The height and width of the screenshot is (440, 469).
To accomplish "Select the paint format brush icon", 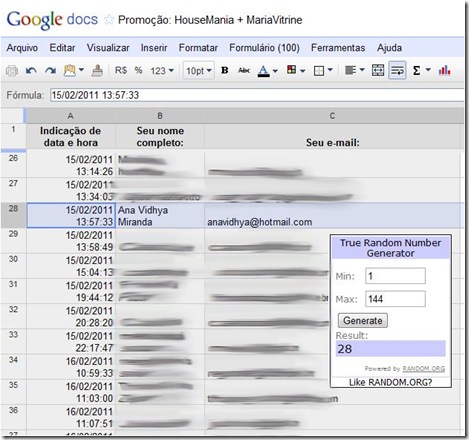I will click(x=97, y=71).
